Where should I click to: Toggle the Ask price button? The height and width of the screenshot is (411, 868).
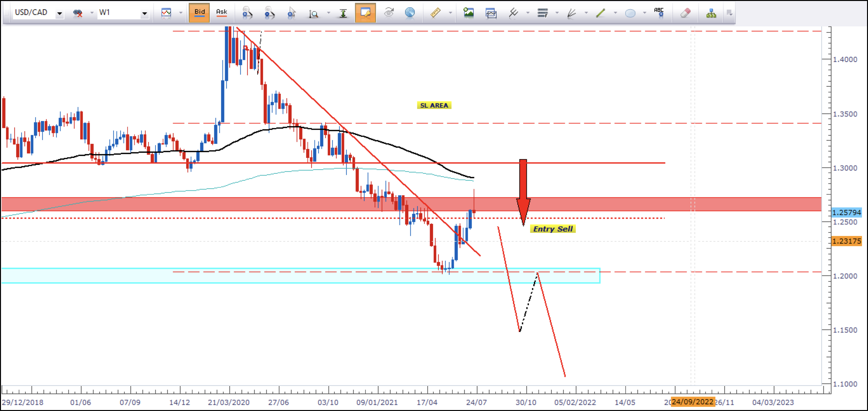click(221, 13)
